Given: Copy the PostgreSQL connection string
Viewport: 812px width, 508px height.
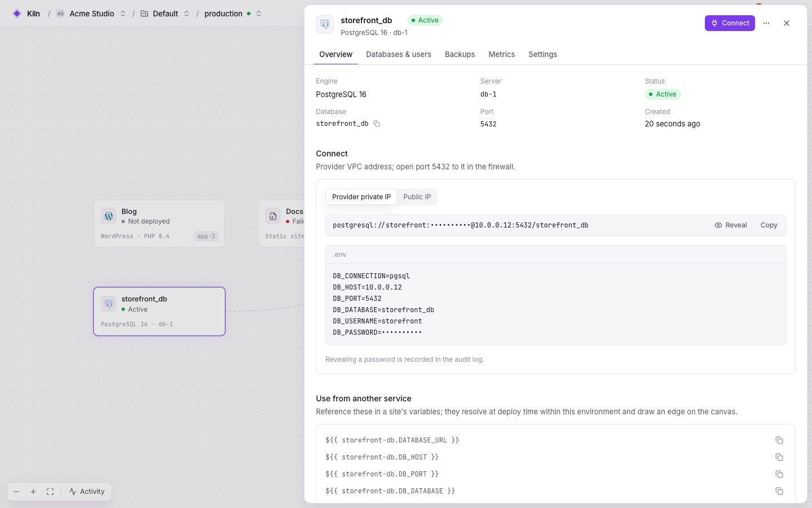Looking at the screenshot, I should pyautogui.click(x=769, y=225).
